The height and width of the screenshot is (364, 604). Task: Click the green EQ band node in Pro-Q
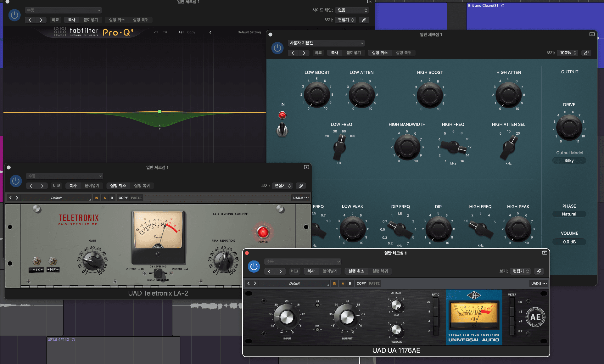point(160,112)
